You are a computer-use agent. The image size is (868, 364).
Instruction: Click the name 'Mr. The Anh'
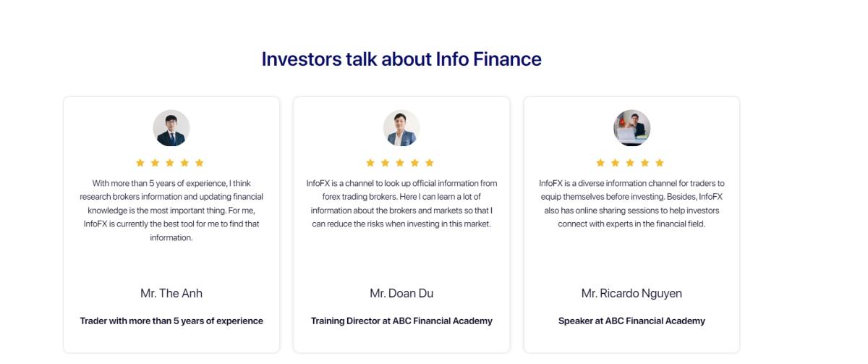coord(171,293)
